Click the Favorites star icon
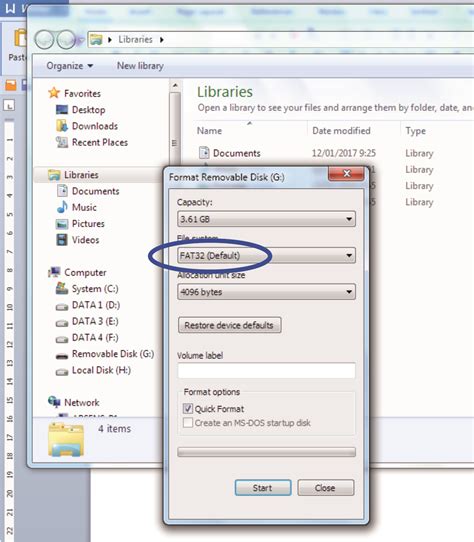Image resolution: width=474 pixels, height=542 pixels. (54, 93)
